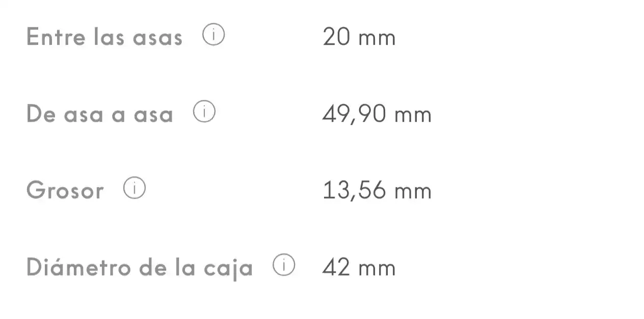Click the 42 mm case diameter value
Image resolution: width=644 pixels, height=319 pixels.
[x=359, y=267]
